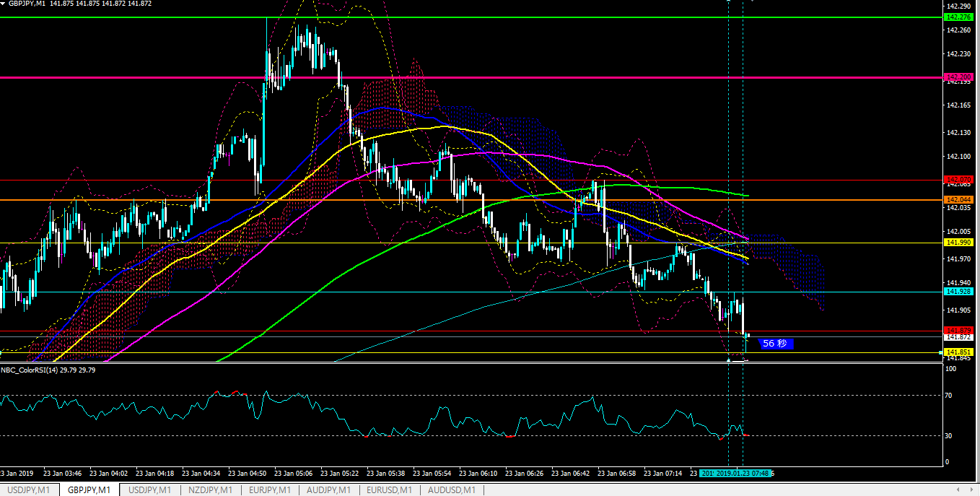Click the 23 Jan 06:10 time axis label
This screenshot has width=980, height=496.
point(478,474)
